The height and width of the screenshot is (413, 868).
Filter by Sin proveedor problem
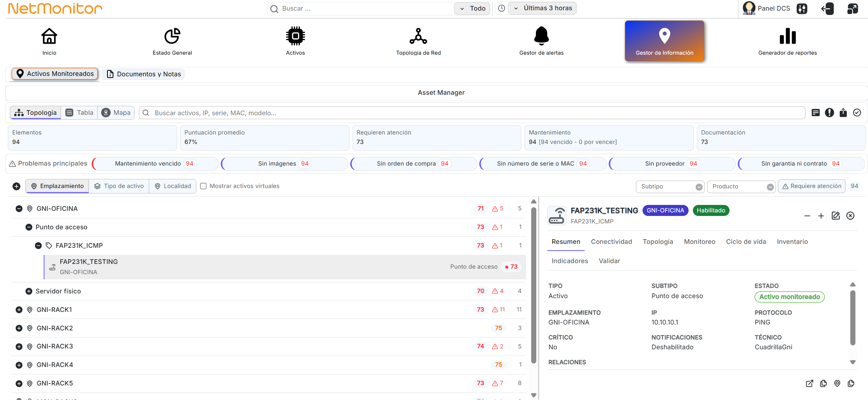[672, 164]
